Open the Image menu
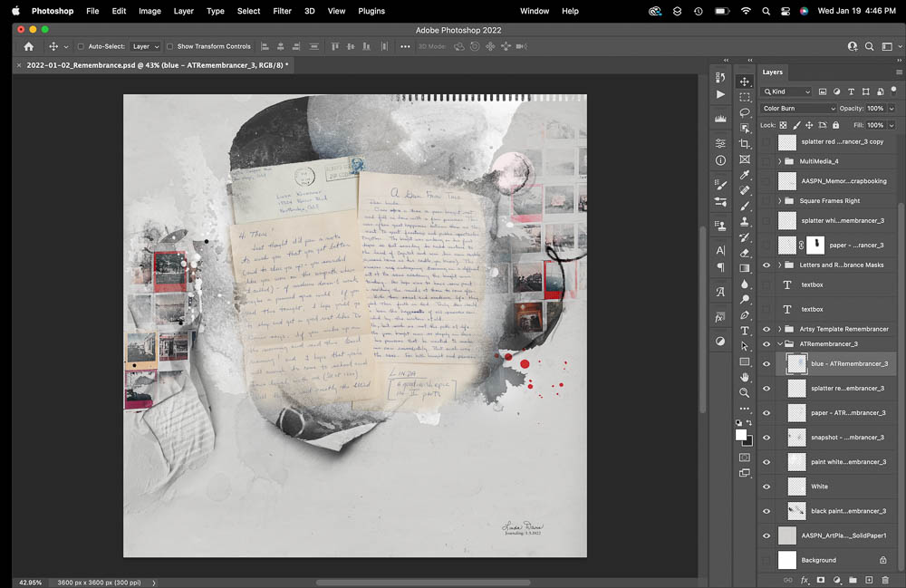906x588 pixels. tap(149, 11)
